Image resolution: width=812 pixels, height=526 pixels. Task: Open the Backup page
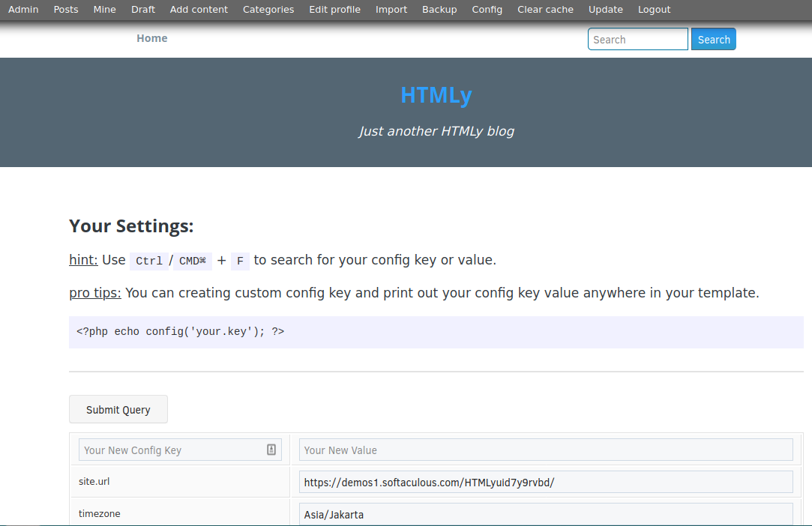tap(439, 9)
